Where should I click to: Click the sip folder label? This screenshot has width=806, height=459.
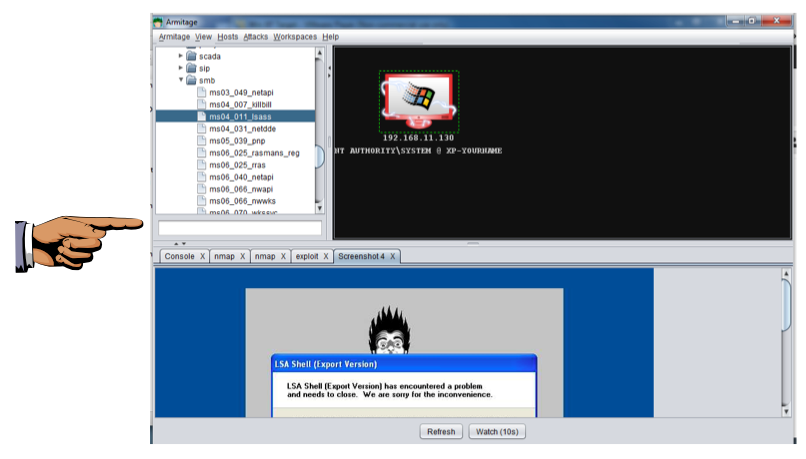coord(205,68)
